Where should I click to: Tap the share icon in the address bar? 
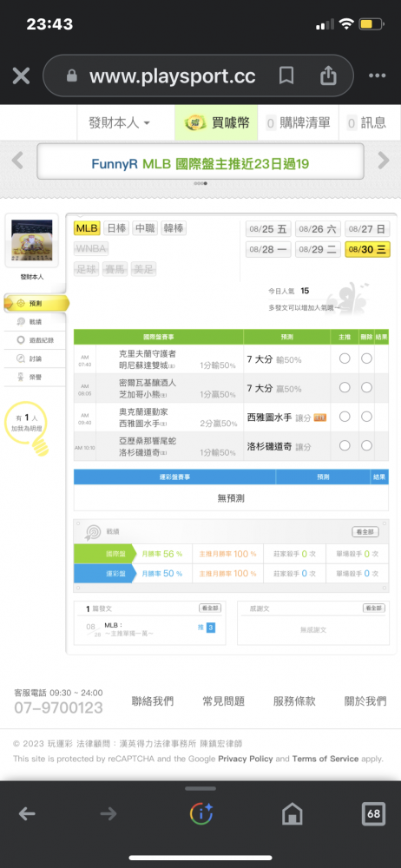(328, 76)
